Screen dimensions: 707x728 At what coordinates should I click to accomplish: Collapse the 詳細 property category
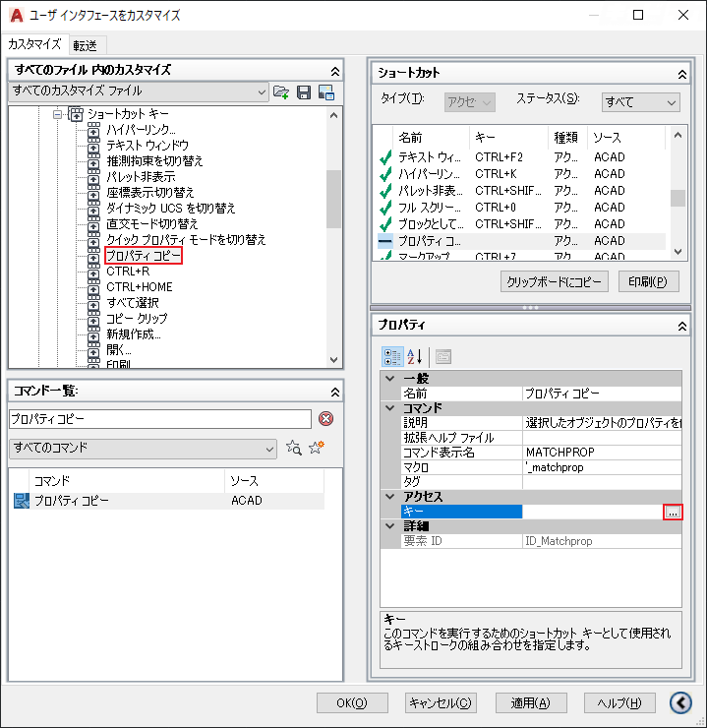[390, 526]
